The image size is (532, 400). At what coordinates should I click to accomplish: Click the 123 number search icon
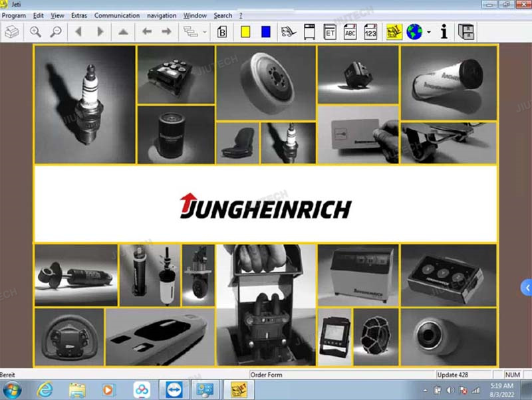(x=371, y=31)
